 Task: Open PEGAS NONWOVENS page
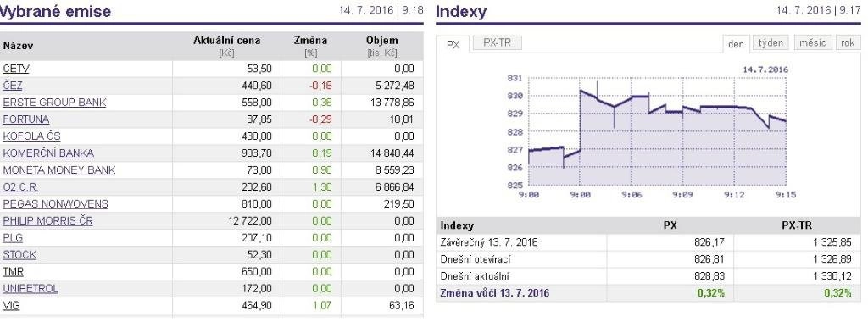coord(55,203)
